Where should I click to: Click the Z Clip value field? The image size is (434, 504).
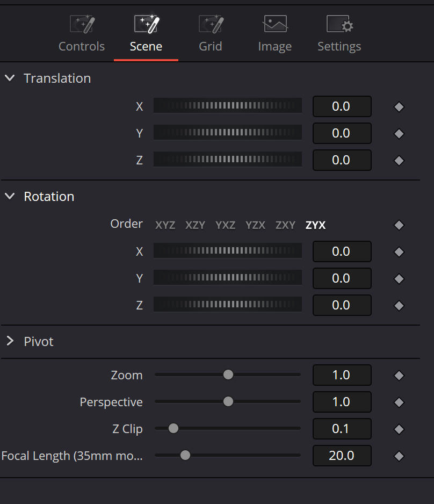[342, 429]
